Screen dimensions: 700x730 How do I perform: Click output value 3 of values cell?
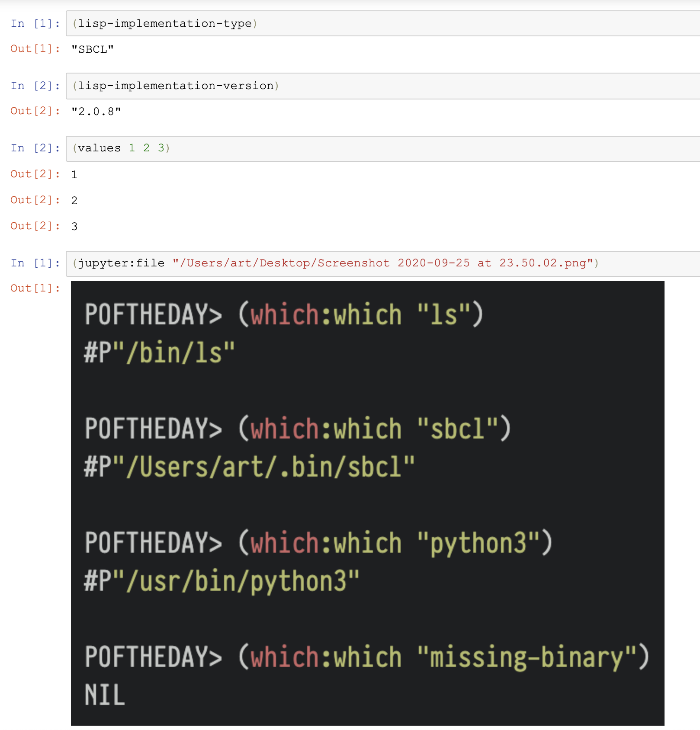point(74,227)
